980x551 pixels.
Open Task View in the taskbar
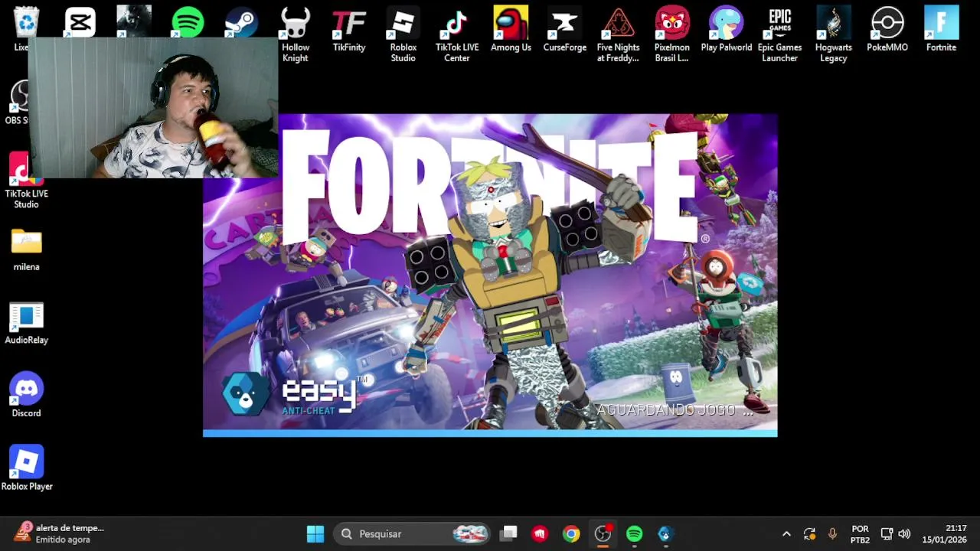(509, 534)
